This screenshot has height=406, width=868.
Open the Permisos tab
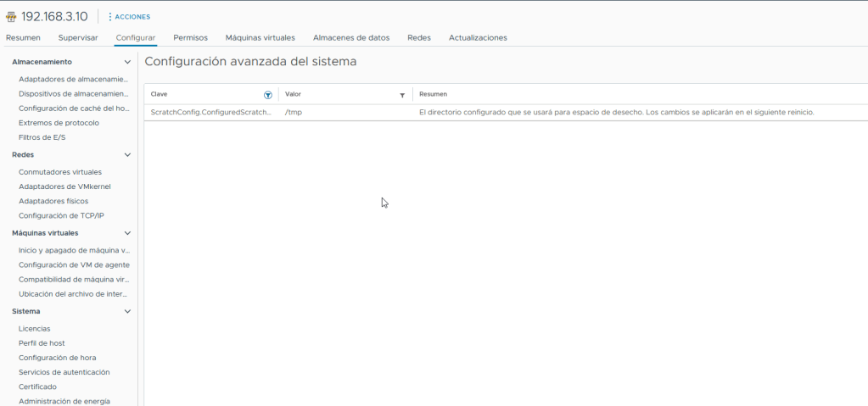(x=190, y=37)
